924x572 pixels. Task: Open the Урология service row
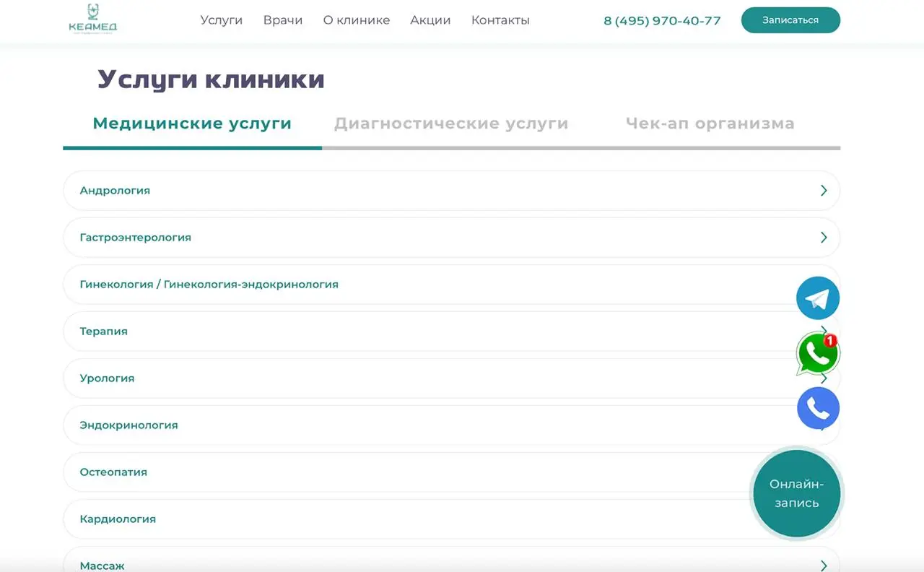pos(451,378)
